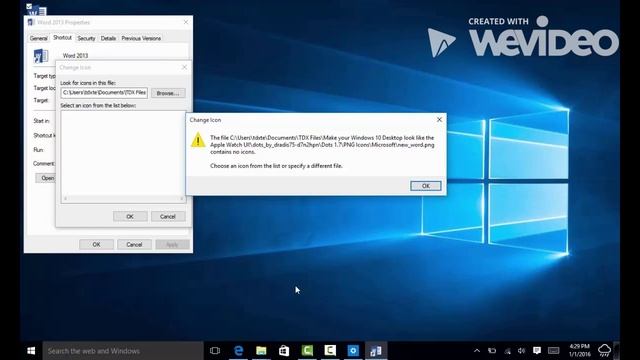Screen dimensions: 640x360
Task: Select the Shortcut tab
Action: [62, 38]
